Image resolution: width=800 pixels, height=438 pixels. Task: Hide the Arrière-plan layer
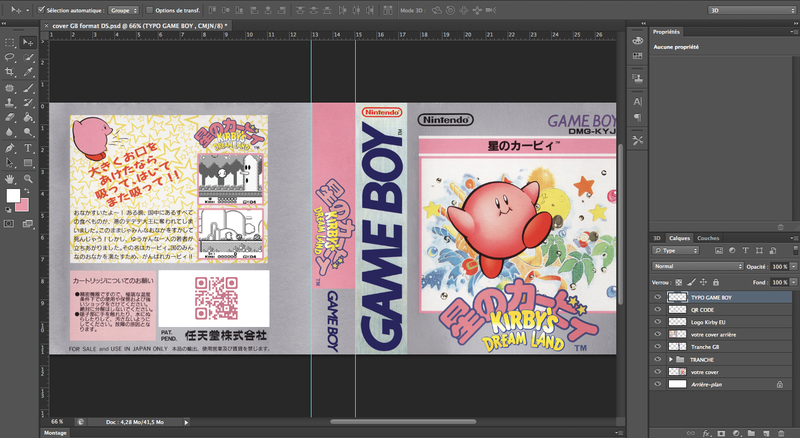pos(657,384)
